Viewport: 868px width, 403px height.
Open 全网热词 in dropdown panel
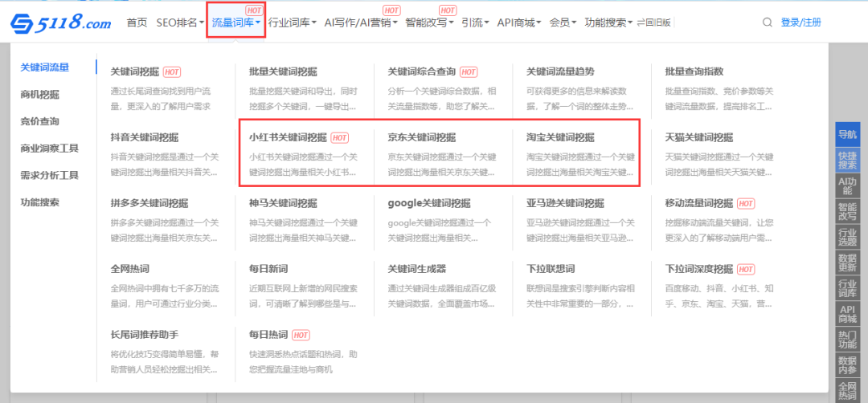pyautogui.click(x=130, y=269)
